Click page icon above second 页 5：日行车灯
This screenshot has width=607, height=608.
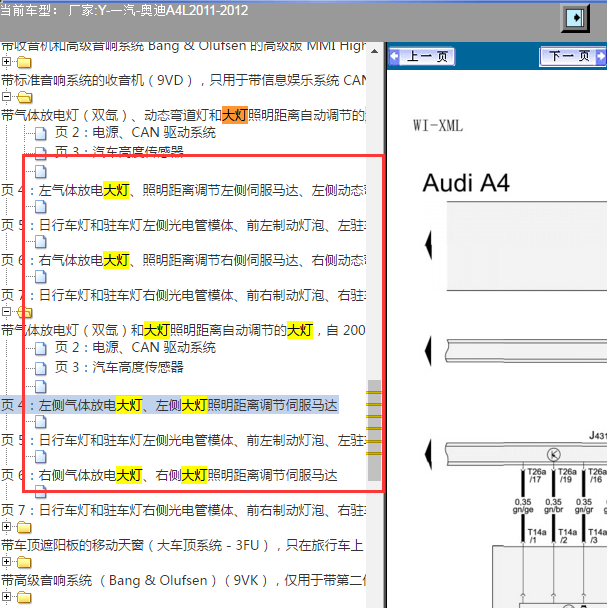(41, 421)
